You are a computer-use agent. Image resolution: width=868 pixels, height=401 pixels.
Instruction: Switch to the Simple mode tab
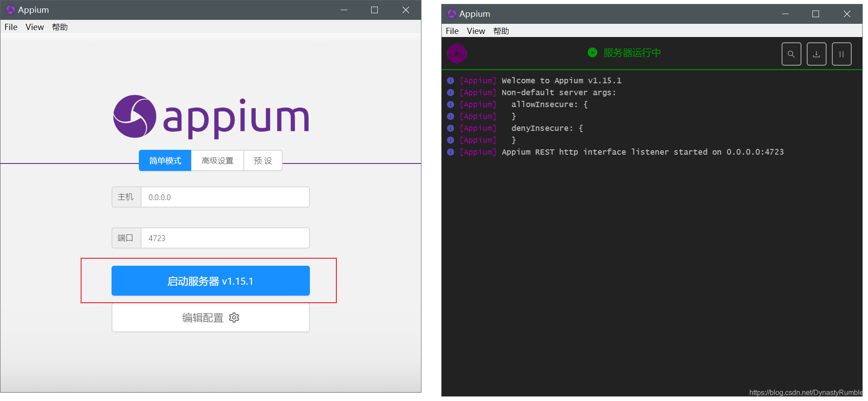[165, 160]
